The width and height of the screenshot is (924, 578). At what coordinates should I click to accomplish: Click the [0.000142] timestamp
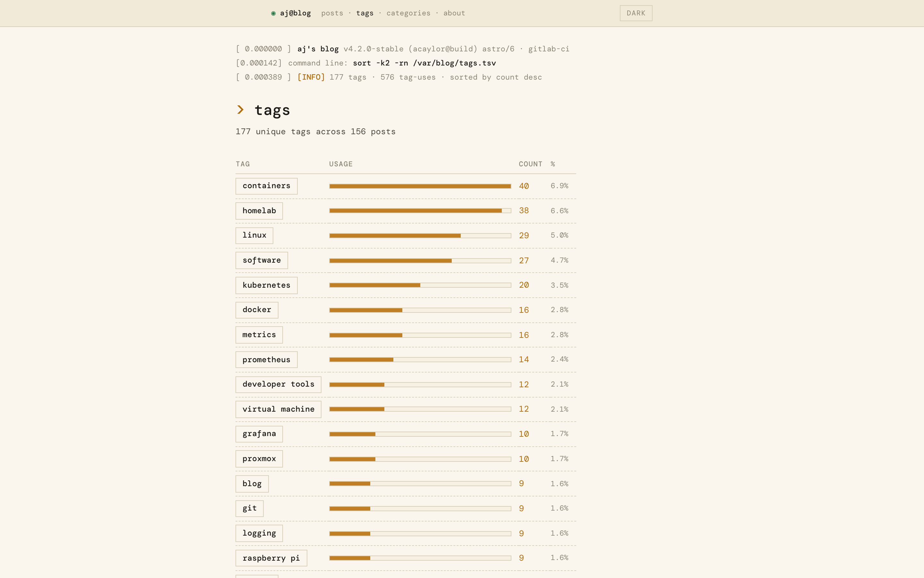click(259, 63)
